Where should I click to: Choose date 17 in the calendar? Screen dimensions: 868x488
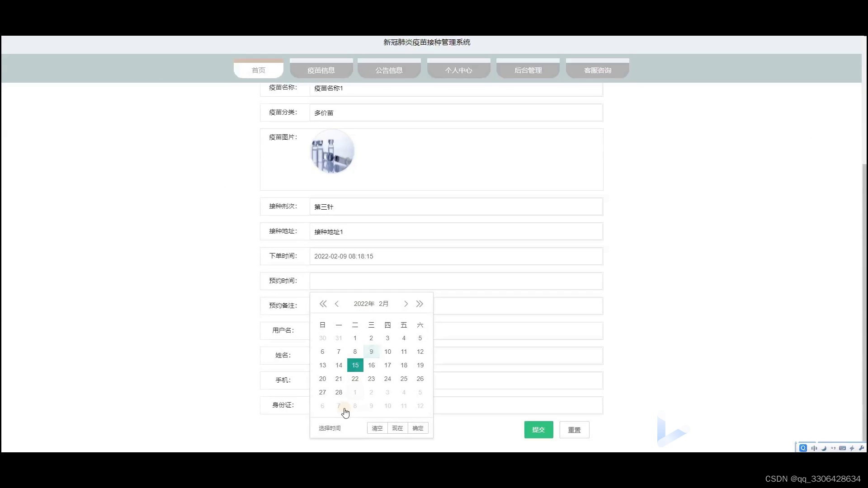387,365
